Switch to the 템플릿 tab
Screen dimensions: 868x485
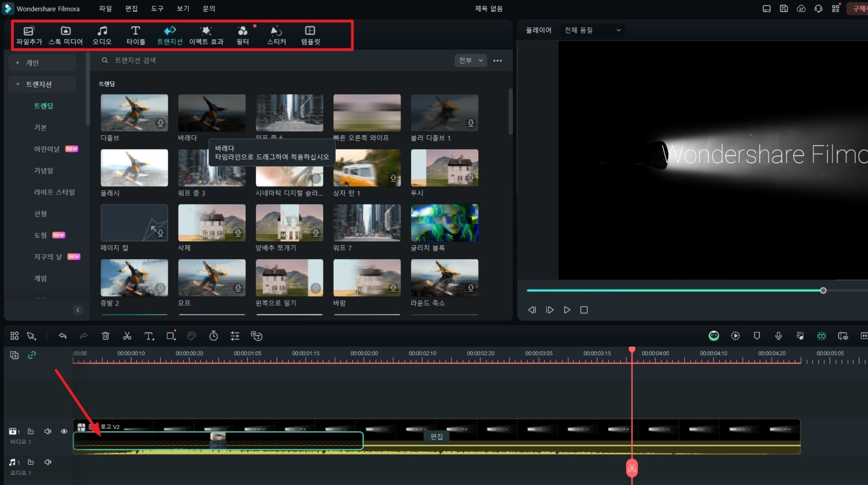pyautogui.click(x=310, y=36)
